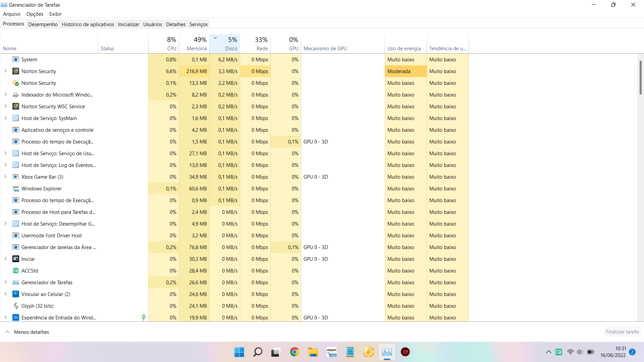The height and width of the screenshot is (362, 644).
Task: Open Notepad icon on taskbar
Action: coord(350,352)
